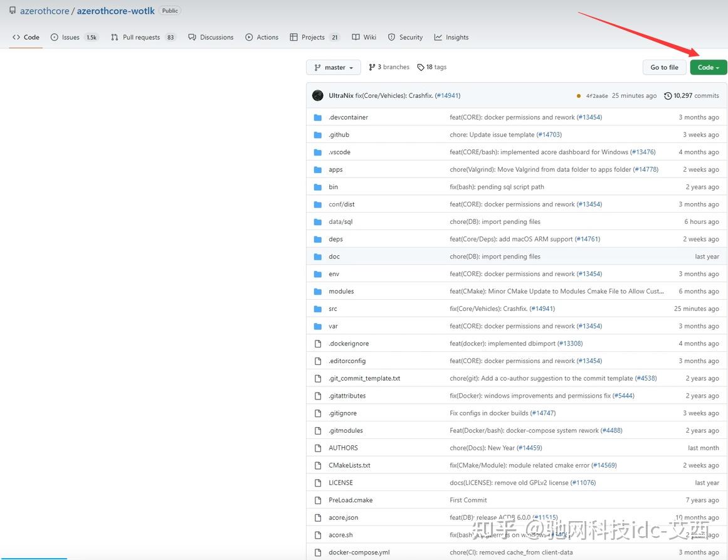Open pull request #14778 link
The image size is (728, 560).
pos(646,169)
